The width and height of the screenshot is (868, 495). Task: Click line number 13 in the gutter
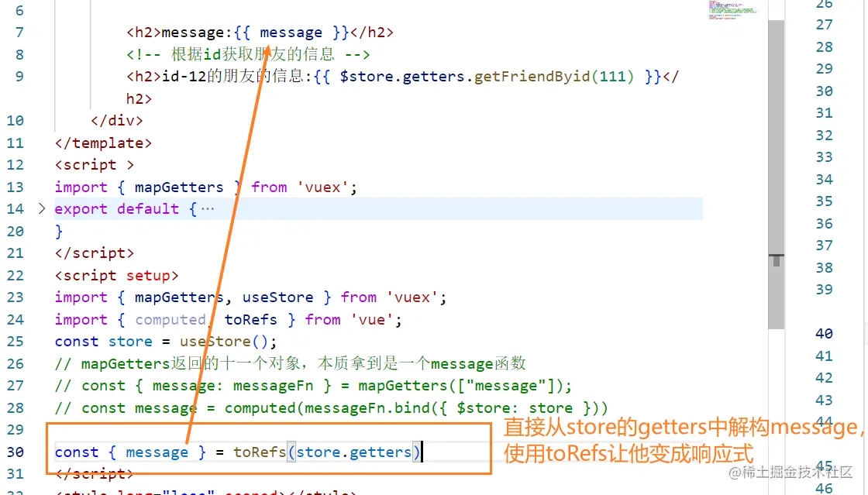tap(15, 187)
